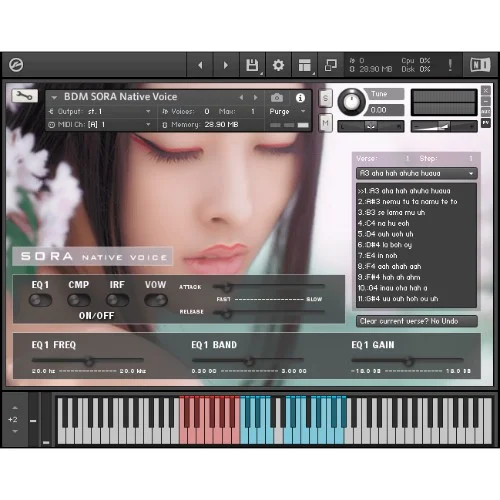Image resolution: width=500 pixels, height=500 pixels.
Task: Click the Step number value
Action: coord(471,159)
